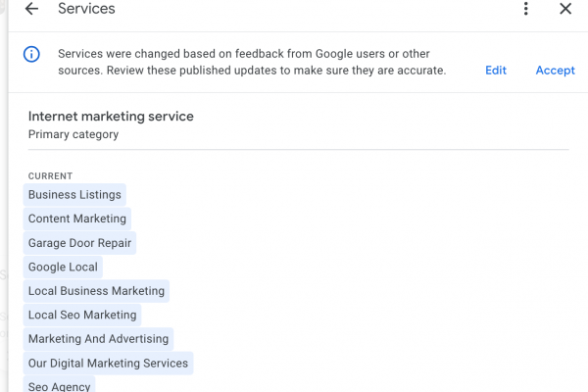This screenshot has height=392, width=588.
Task: Select the Content Marketing service chip
Action: (x=77, y=219)
